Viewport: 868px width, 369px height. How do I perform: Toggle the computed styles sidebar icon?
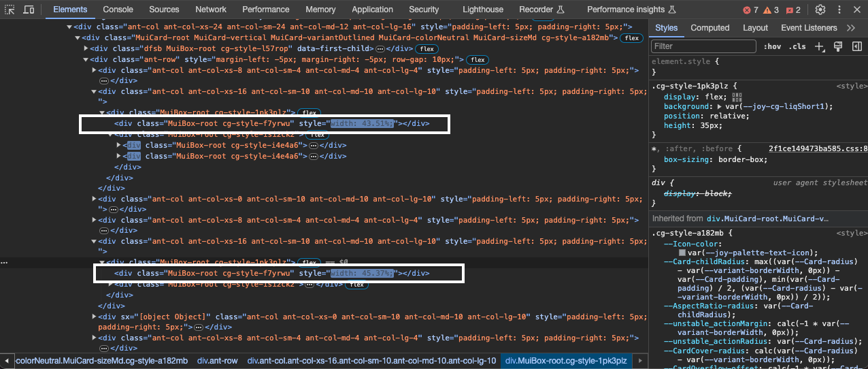856,46
